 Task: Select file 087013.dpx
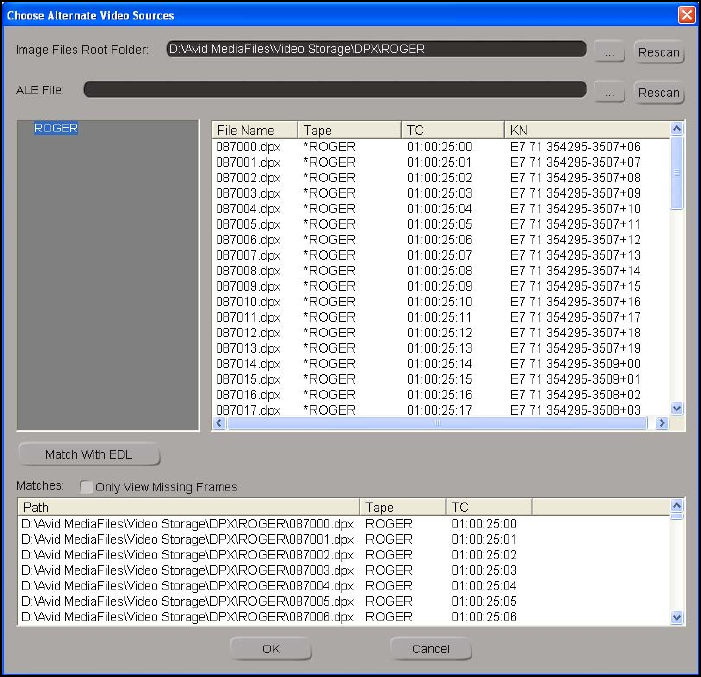249,348
